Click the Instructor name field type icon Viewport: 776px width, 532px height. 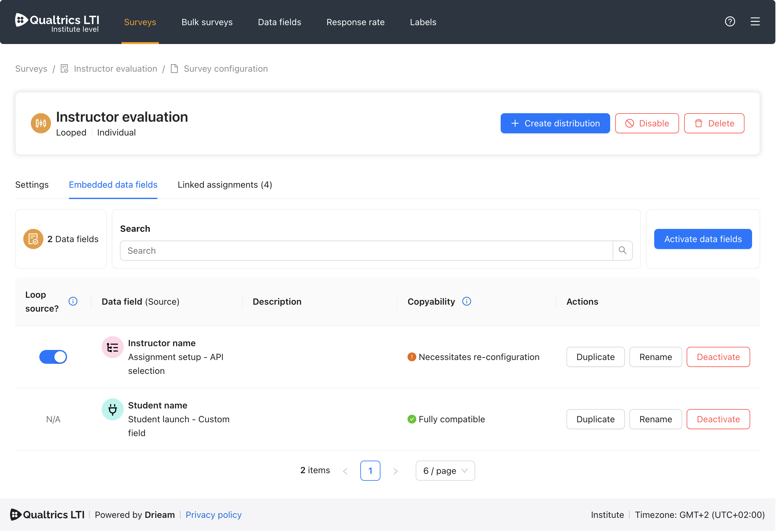click(113, 347)
